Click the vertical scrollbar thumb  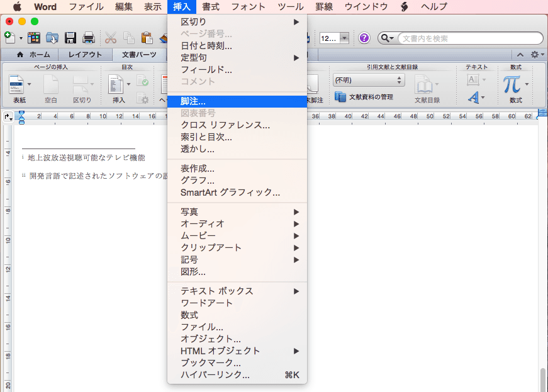tap(542, 380)
